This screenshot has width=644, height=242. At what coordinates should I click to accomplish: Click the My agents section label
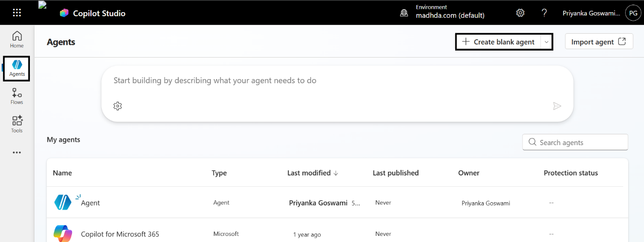coord(64,139)
